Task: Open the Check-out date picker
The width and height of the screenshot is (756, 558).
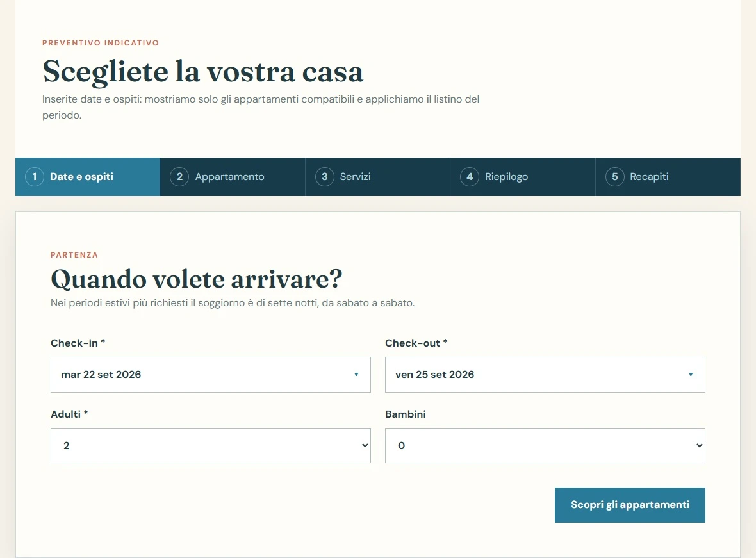Action: point(545,375)
